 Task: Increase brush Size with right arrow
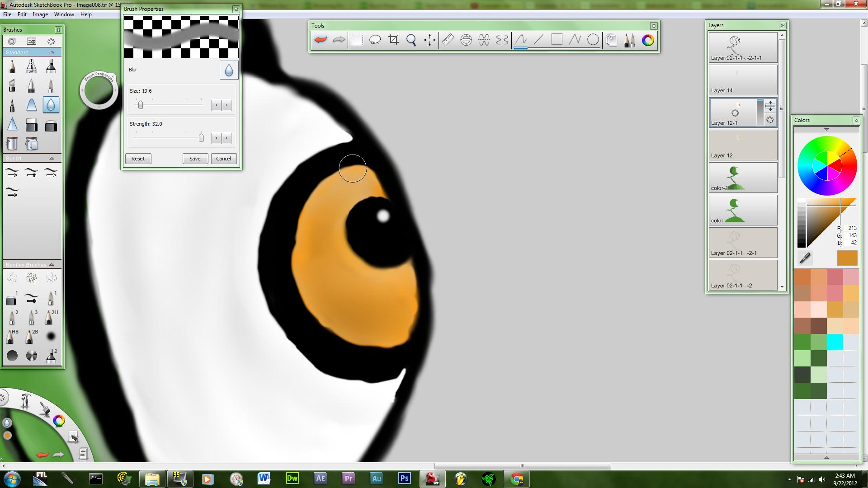click(x=227, y=105)
